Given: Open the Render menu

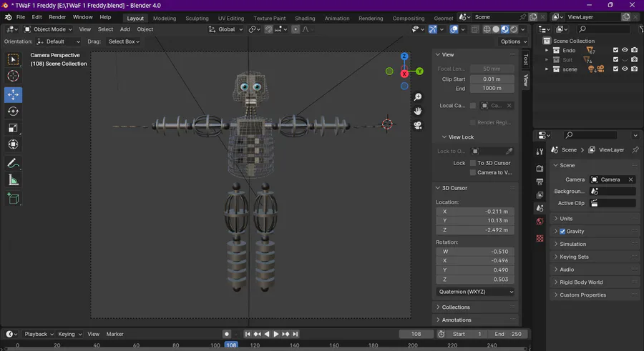Looking at the screenshot, I should click(x=57, y=17).
